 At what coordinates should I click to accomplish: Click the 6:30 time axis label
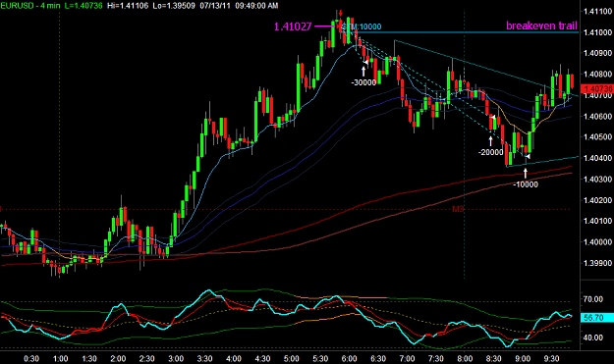click(378, 358)
